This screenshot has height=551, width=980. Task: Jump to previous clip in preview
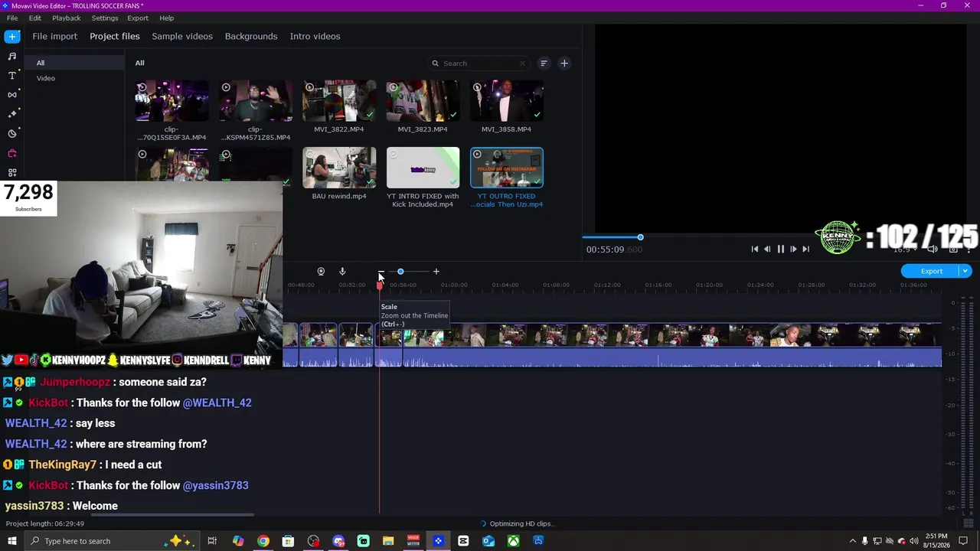coord(754,249)
